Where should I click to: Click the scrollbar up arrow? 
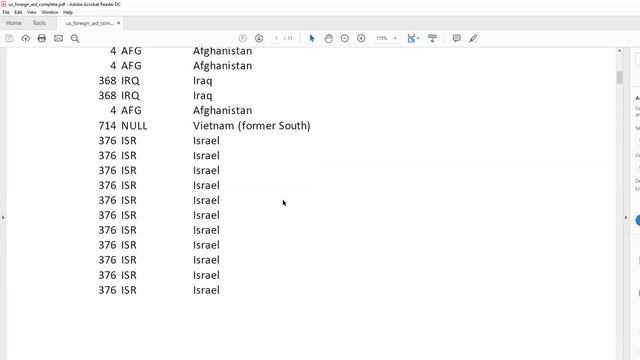pyautogui.click(x=620, y=51)
